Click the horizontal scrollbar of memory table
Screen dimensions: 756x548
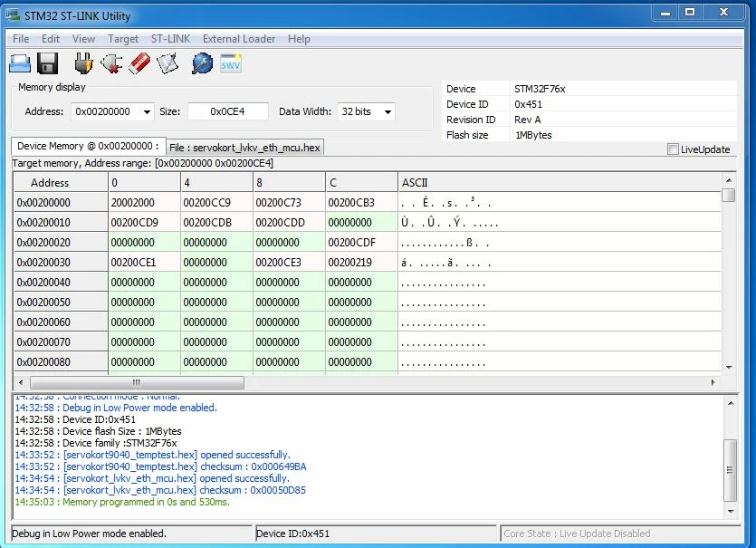click(137, 382)
